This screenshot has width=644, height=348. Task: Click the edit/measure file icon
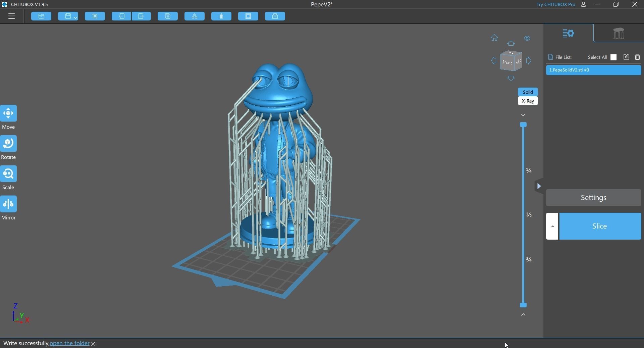click(x=626, y=57)
